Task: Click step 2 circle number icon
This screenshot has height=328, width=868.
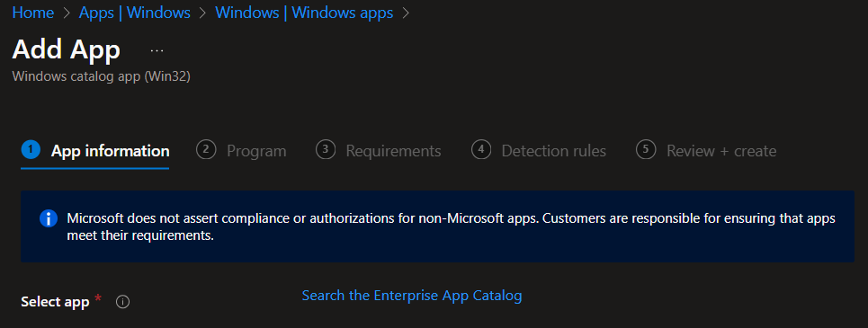Action: click(x=206, y=150)
